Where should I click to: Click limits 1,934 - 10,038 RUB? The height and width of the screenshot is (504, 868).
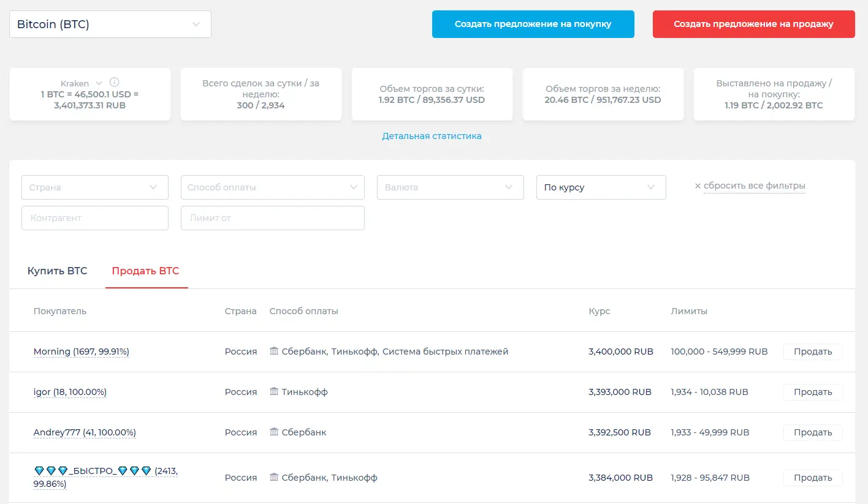710,392
